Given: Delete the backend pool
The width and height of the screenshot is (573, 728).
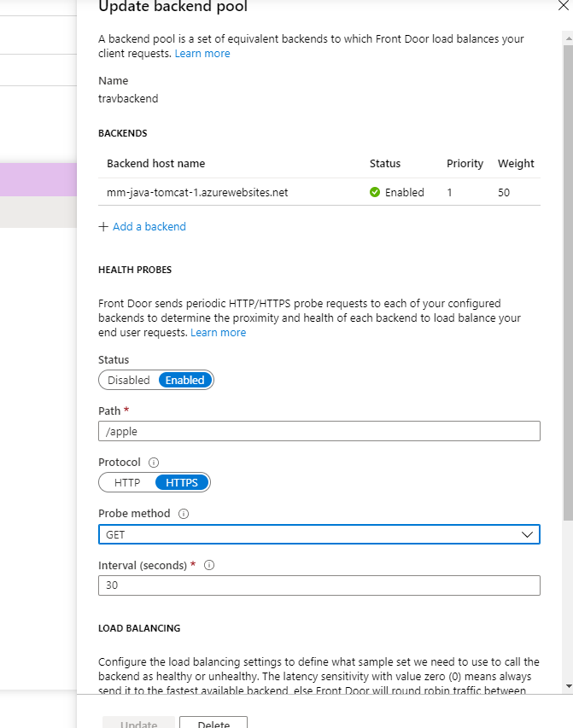Looking at the screenshot, I should pyautogui.click(x=213, y=723).
